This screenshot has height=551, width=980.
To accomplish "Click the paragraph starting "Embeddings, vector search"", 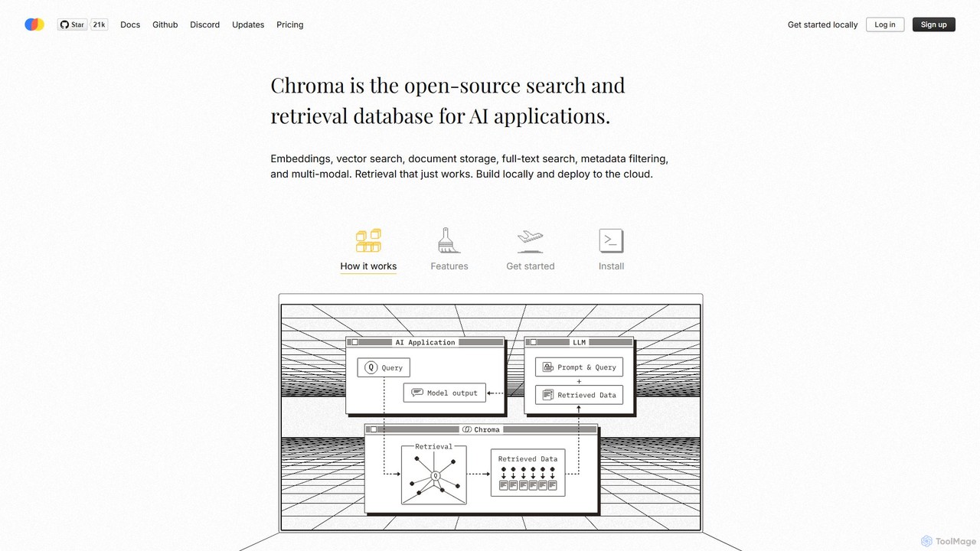I will click(x=469, y=166).
